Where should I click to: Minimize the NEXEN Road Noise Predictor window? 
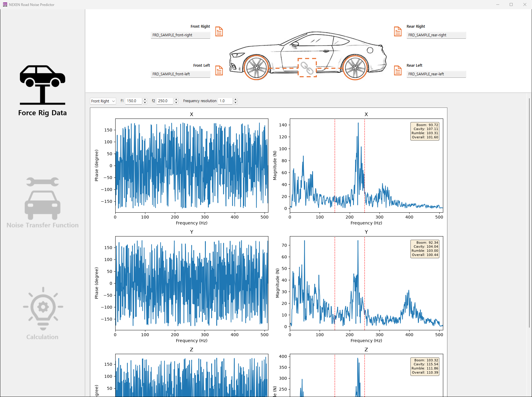498,4
